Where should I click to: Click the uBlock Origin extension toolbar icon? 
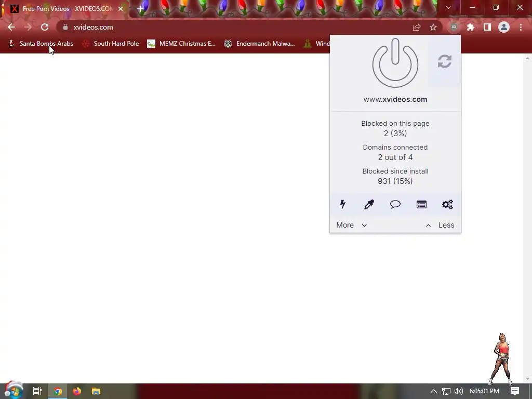(454, 27)
